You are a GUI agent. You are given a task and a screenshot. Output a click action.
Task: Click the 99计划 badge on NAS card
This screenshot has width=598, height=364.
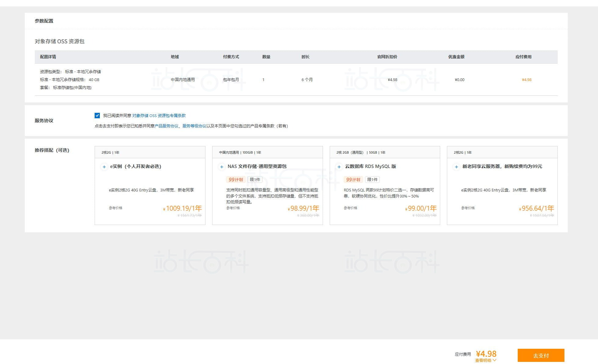click(x=235, y=180)
